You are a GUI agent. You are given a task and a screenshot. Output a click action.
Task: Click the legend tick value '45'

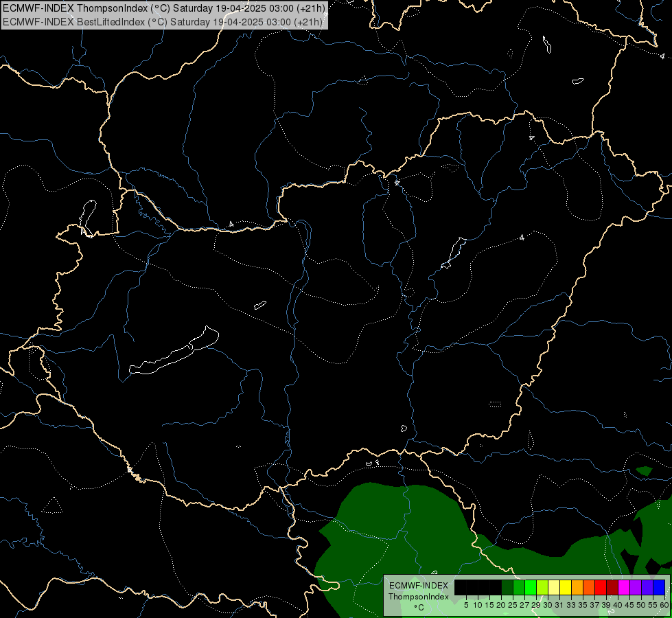[629, 605]
